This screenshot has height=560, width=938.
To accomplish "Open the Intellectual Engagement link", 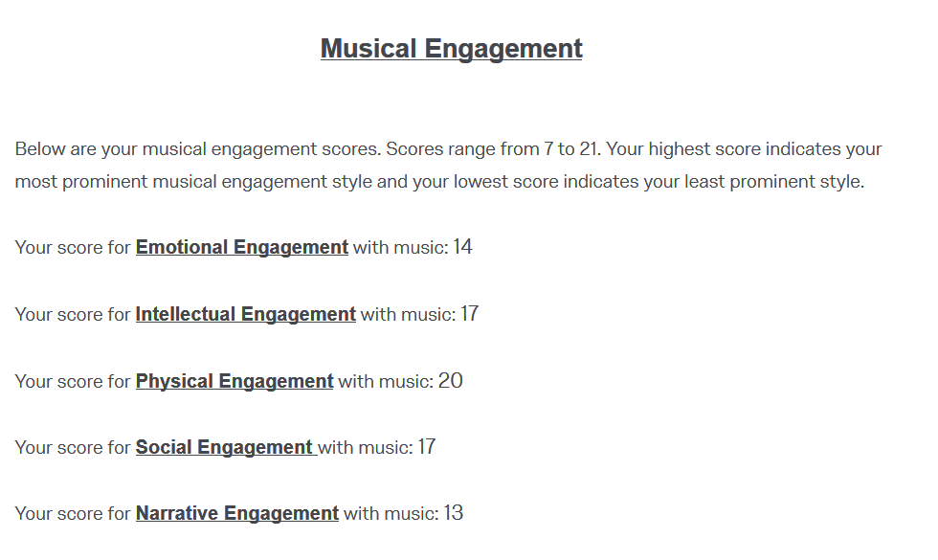I will [245, 314].
